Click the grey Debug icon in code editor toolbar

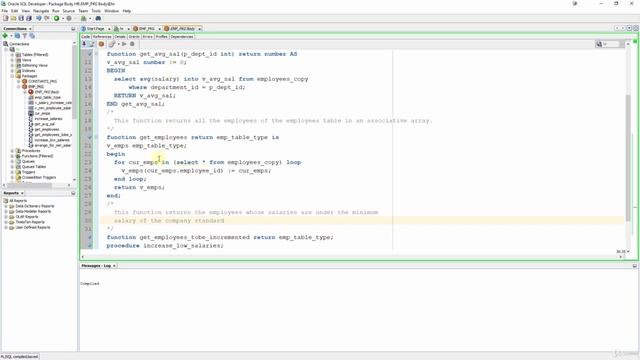coord(132,44)
